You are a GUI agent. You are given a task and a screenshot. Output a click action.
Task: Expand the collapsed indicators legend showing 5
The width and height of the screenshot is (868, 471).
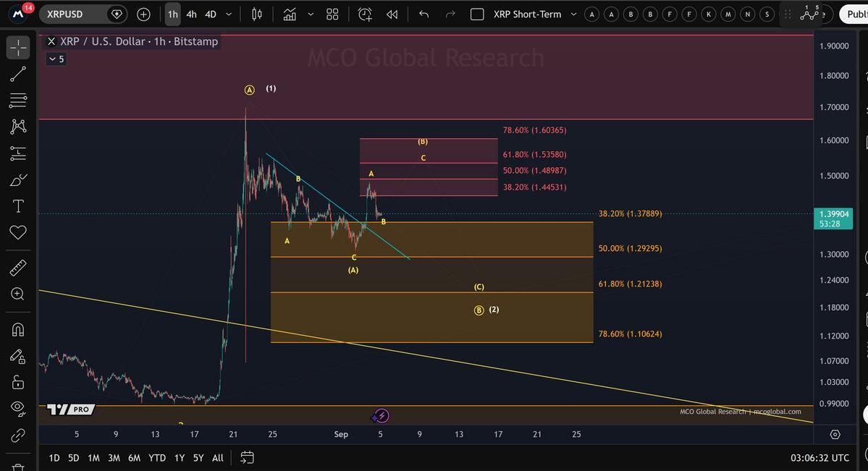[56, 59]
